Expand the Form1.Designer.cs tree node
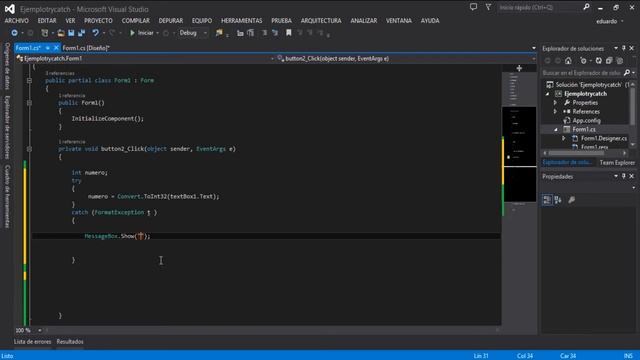 [x=564, y=138]
